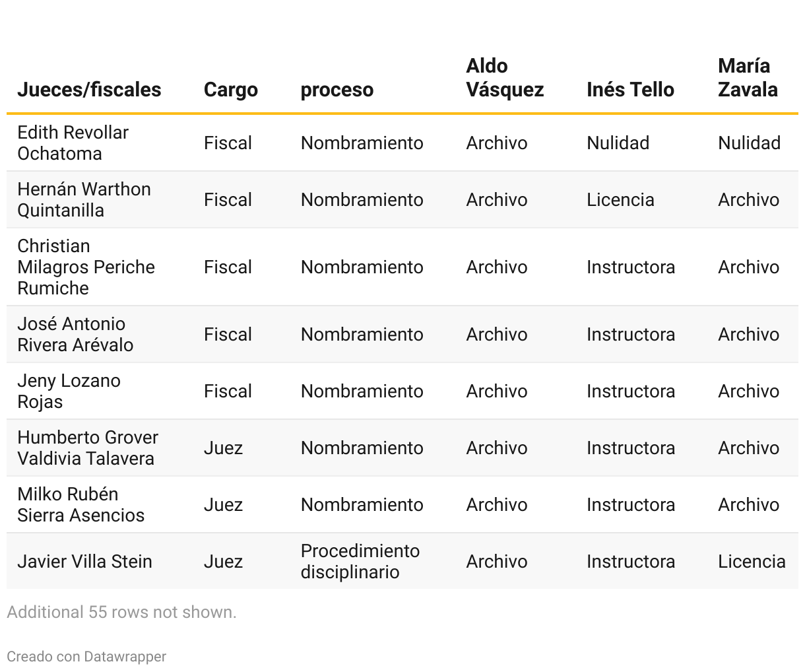
Task: Click Humberto Grover Valdivia Talavera name cell
Action: click(87, 448)
